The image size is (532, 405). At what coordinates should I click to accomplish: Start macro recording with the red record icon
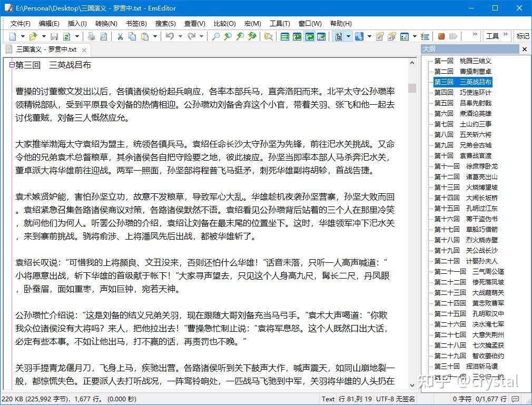tap(441, 36)
